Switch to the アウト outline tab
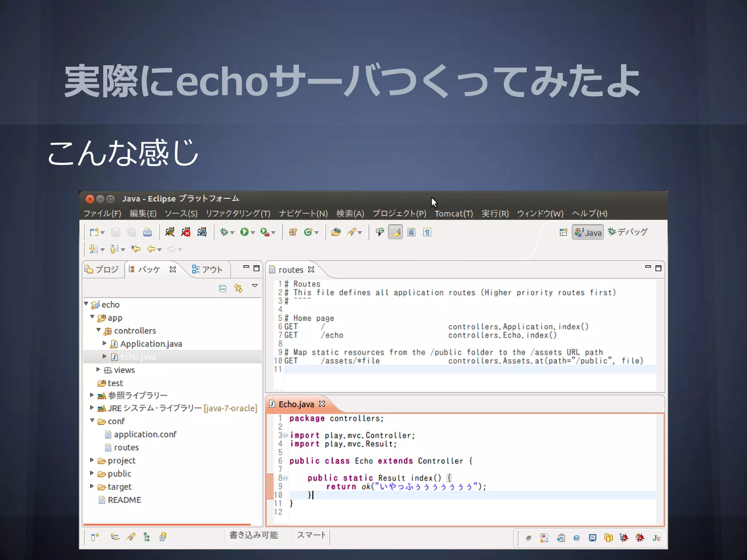 [x=207, y=269]
